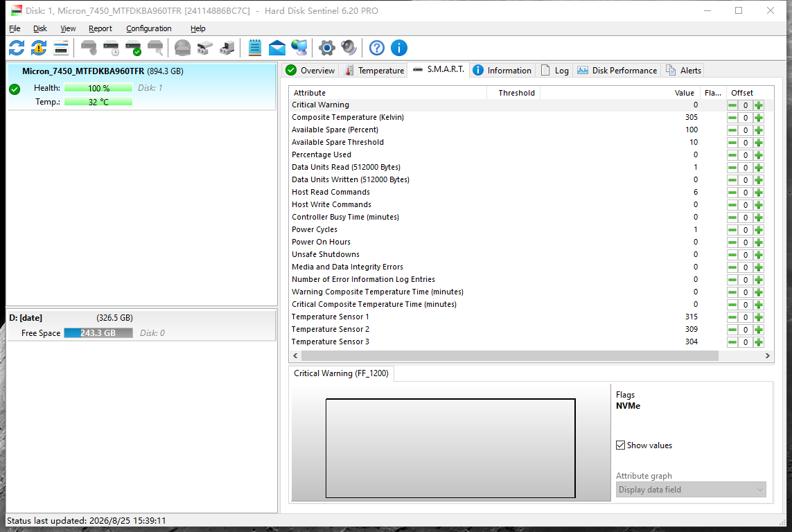Image resolution: width=792 pixels, height=532 pixels.
Task: Click the globe and monitor toolbar icon
Action: point(299,48)
